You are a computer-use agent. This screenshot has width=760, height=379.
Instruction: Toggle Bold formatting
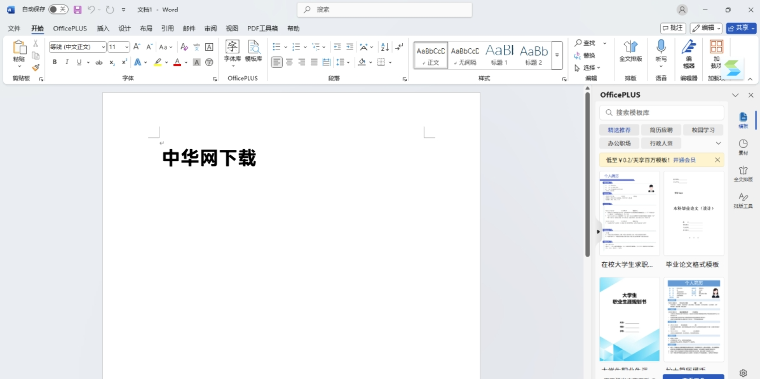55,62
